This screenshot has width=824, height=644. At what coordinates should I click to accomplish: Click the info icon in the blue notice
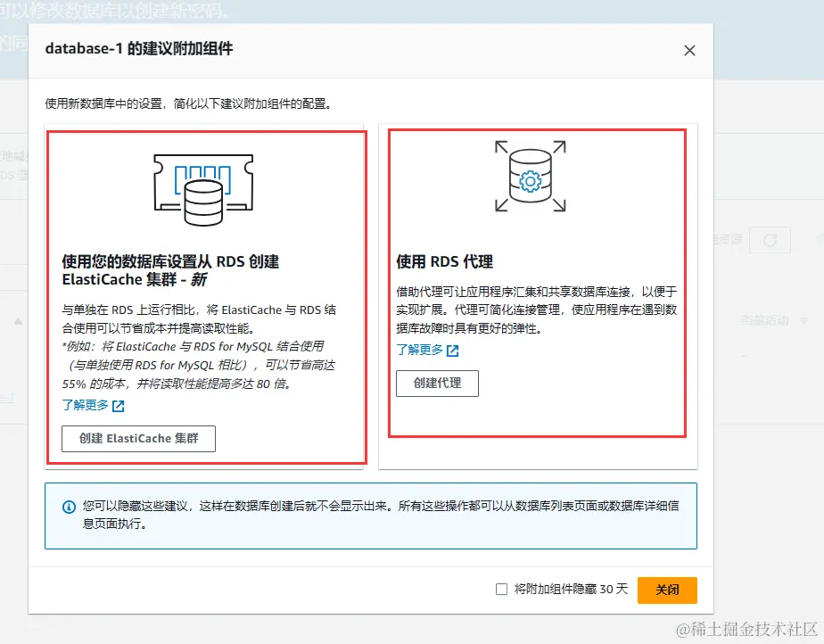69,507
